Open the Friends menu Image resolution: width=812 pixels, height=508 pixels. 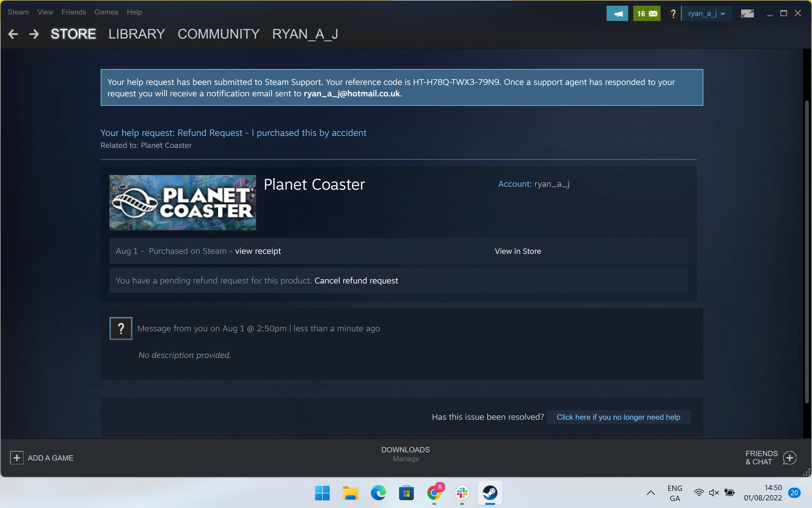click(x=74, y=12)
